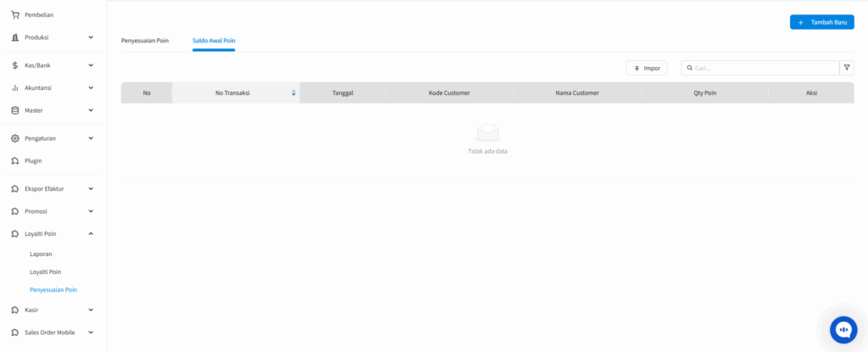Viewport: 868px width, 352px height.
Task: Click the Qty Poin column header
Action: click(705, 93)
